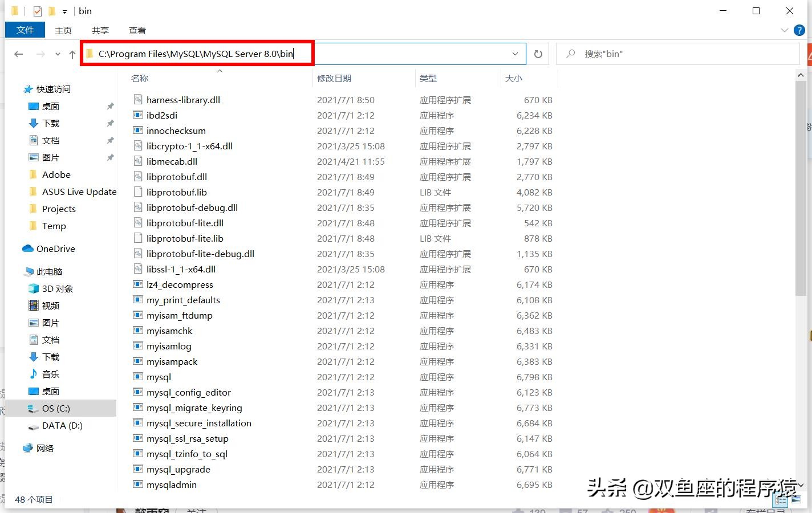This screenshot has width=812, height=513.
Task: Open the 文件 menu
Action: (x=25, y=30)
